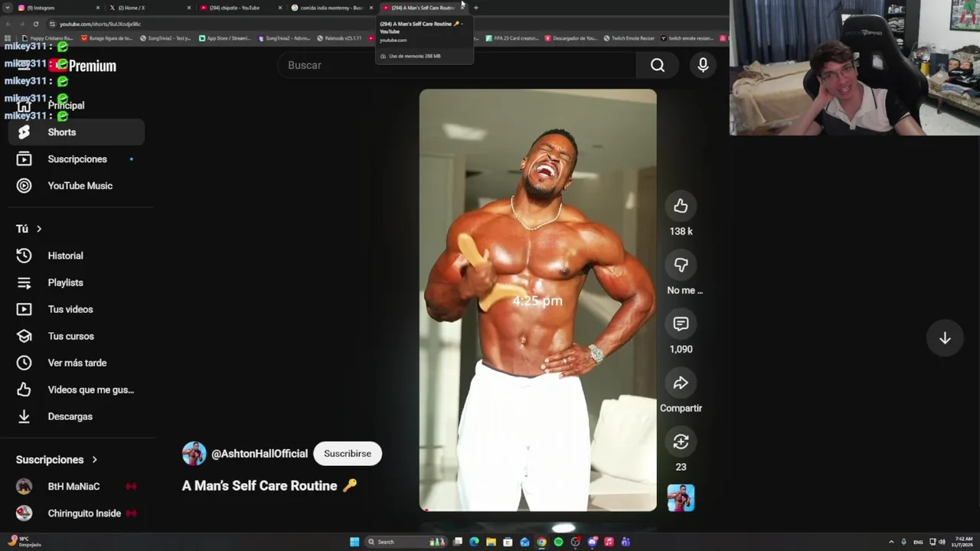980x551 pixels.
Task: Open the BtH MaNiaC subscription
Action: [77, 487]
